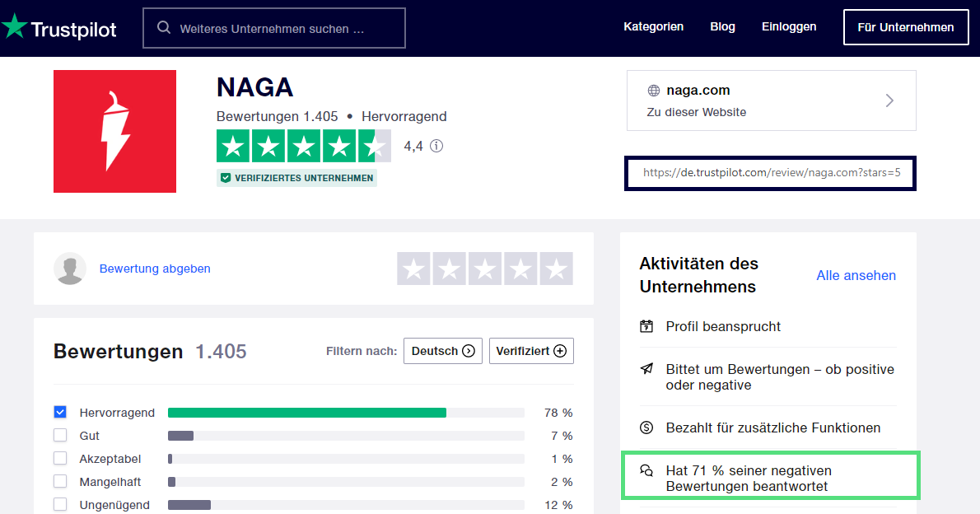Click the speech bubble icon for answered negative reviews
The image size is (980, 514).
(647, 470)
